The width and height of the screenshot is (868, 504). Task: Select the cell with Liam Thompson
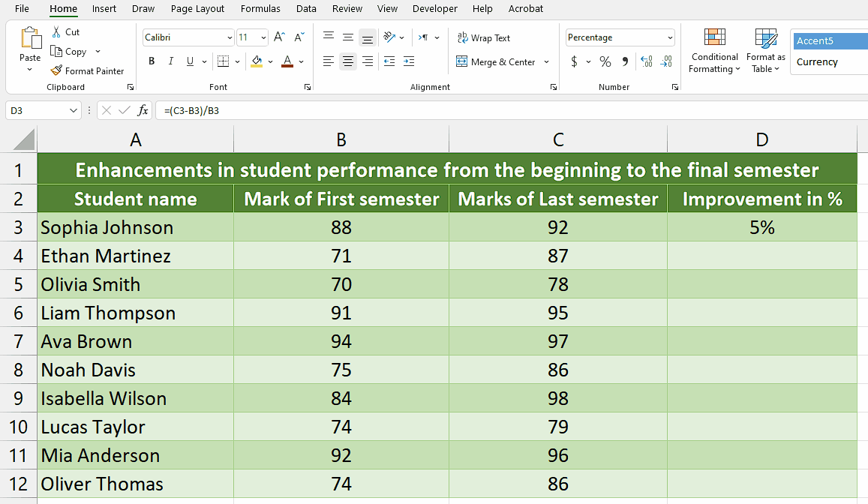pyautogui.click(x=135, y=313)
